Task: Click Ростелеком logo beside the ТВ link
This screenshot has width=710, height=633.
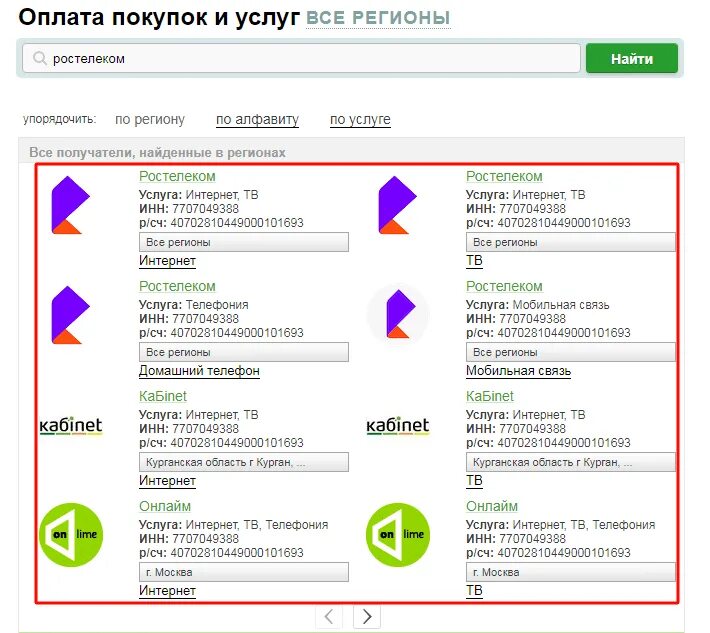Action: (x=397, y=205)
